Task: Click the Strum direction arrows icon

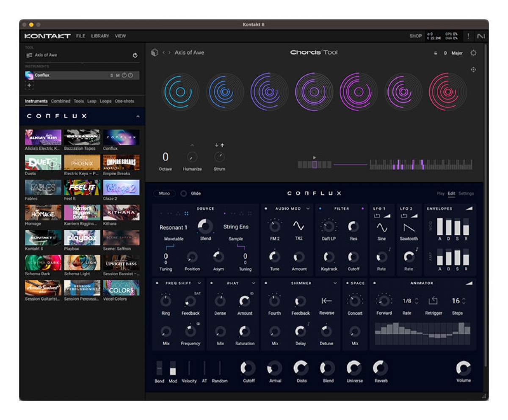Action: pos(219,145)
